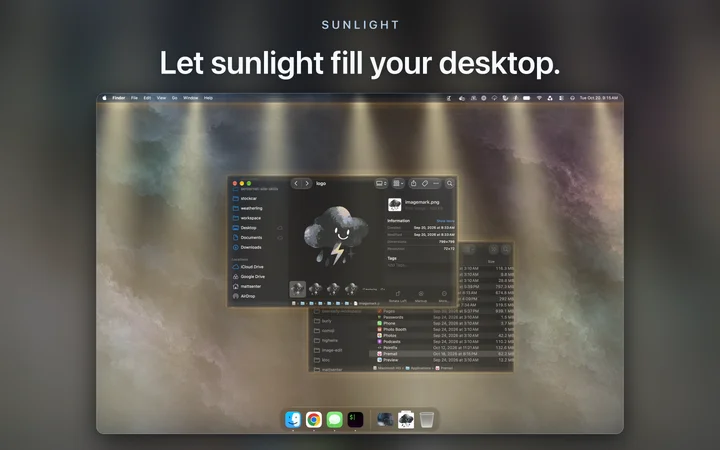Screen dimensions: 720x450
Task: Open Messages from the Dock
Action: coord(335,419)
